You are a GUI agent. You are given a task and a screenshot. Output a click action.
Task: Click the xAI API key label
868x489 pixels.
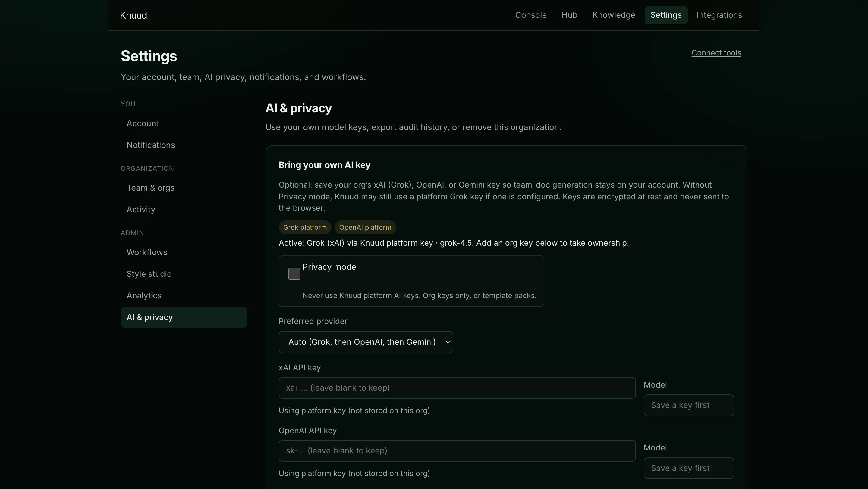click(x=300, y=368)
